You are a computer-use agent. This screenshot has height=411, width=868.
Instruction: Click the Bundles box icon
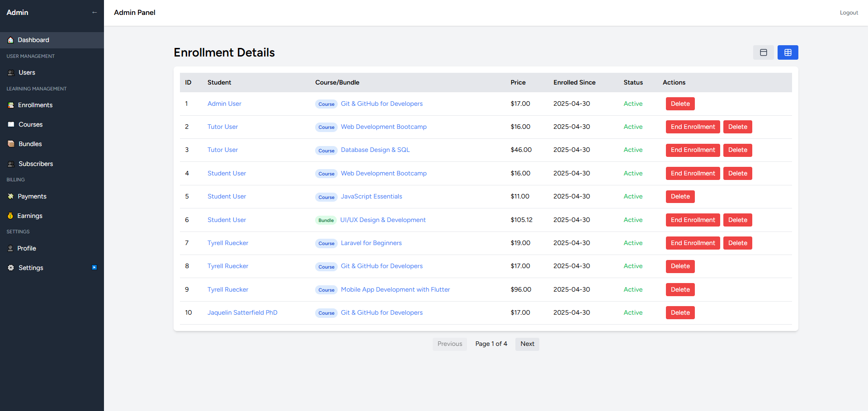(11, 144)
